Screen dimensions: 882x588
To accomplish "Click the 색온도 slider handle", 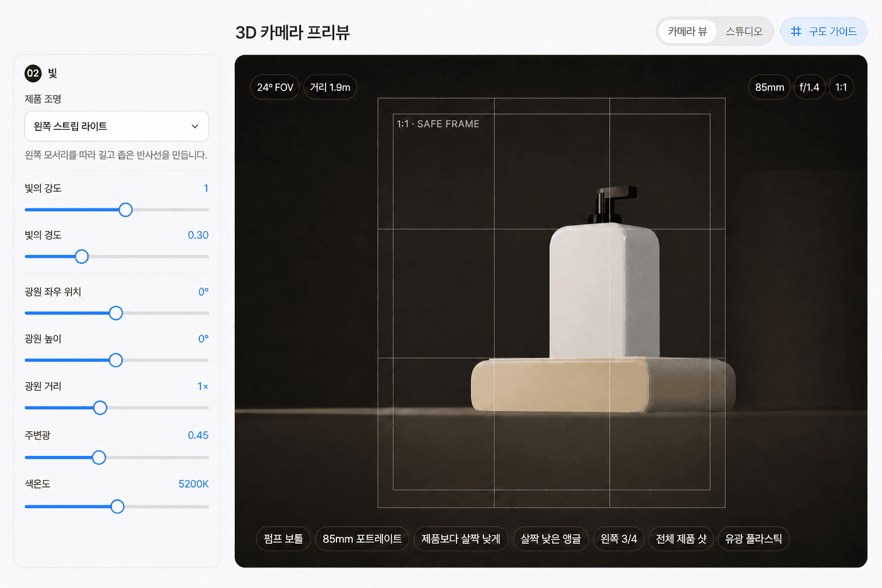I will [117, 506].
